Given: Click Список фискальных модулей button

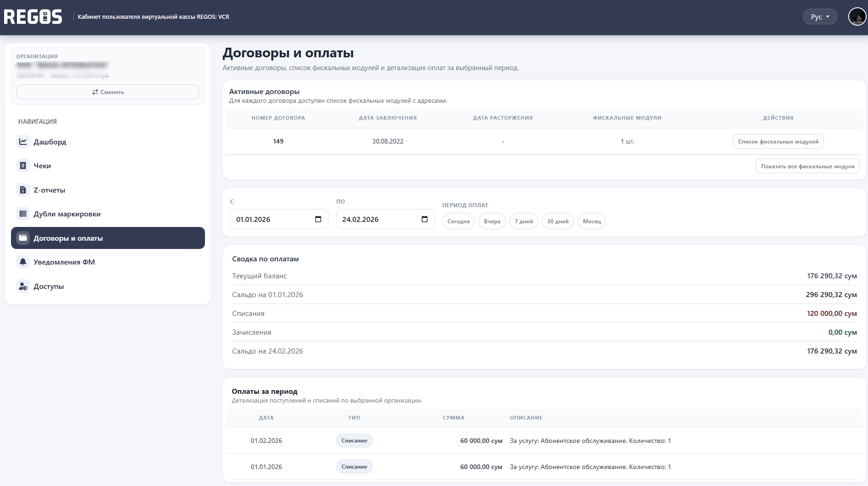Looking at the screenshot, I should click(778, 142).
